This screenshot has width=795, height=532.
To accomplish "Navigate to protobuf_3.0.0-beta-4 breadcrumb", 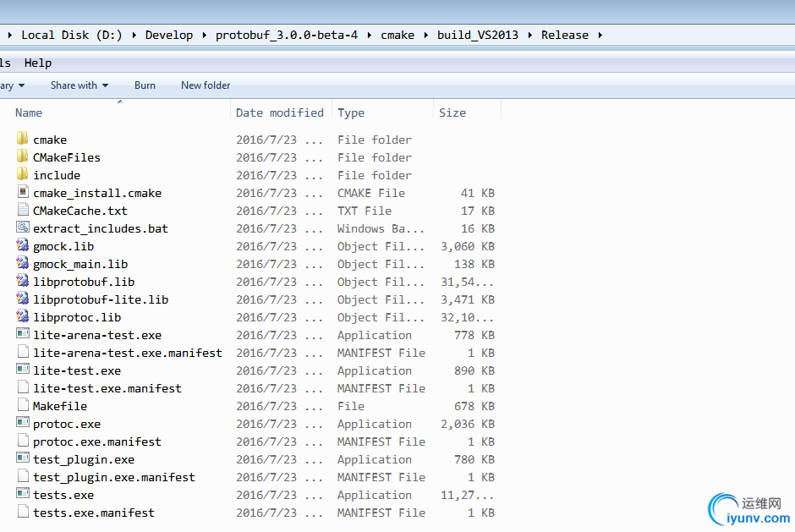I will (287, 35).
